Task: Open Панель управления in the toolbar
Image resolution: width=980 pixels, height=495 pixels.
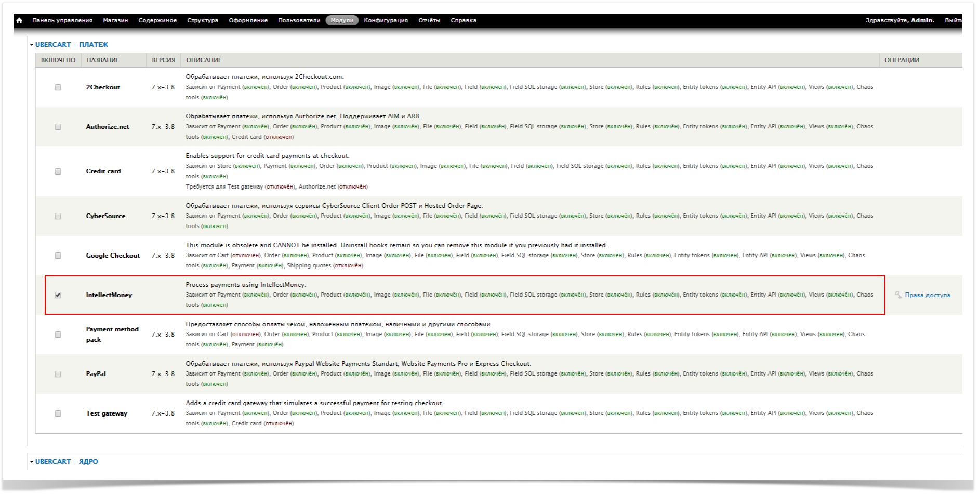Action: pos(62,20)
